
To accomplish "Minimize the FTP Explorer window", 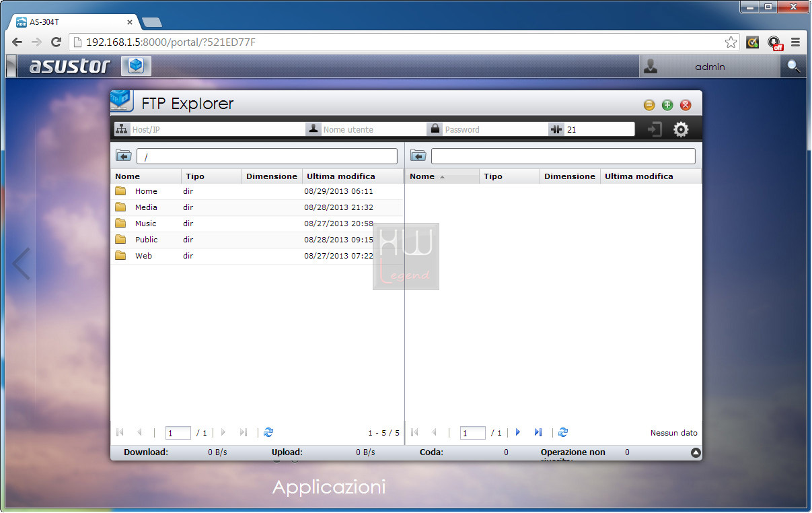I will [649, 105].
